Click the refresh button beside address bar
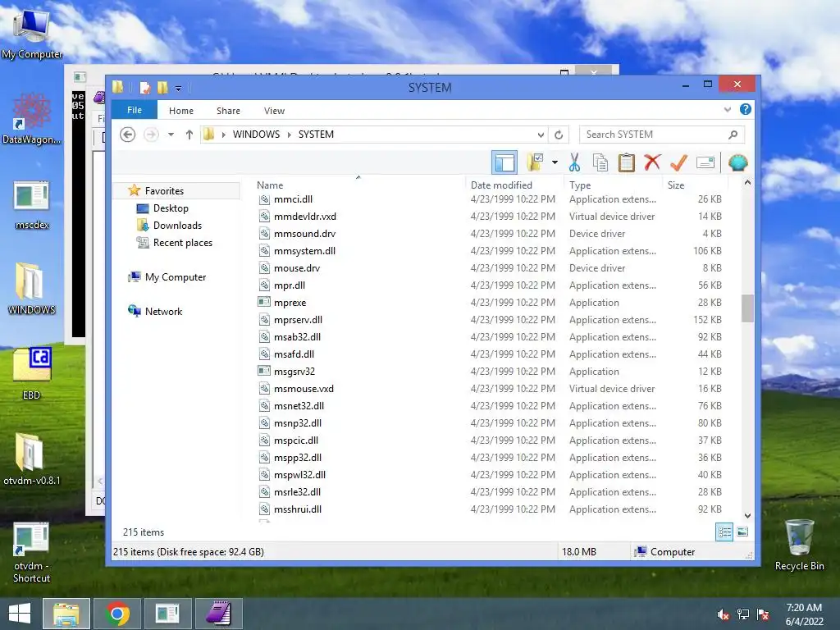Screen dimensions: 840x630 click(x=558, y=135)
